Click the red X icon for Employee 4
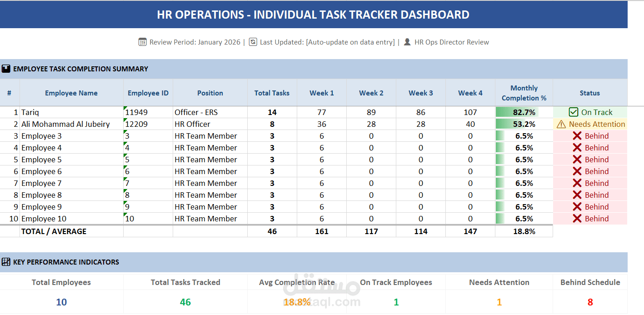Viewport: 644px width, 315px height. point(577,147)
